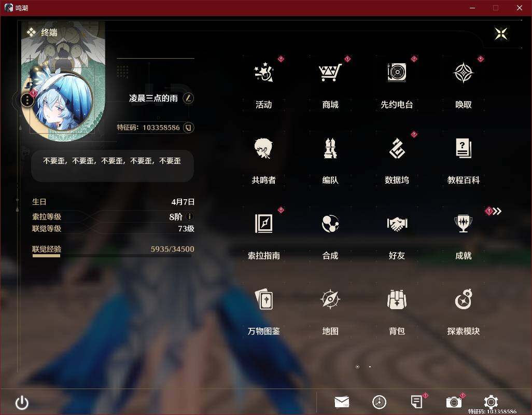This screenshot has width=532, height=415.
Task: Minimize the 鸣潮 window
Action: (x=472, y=8)
